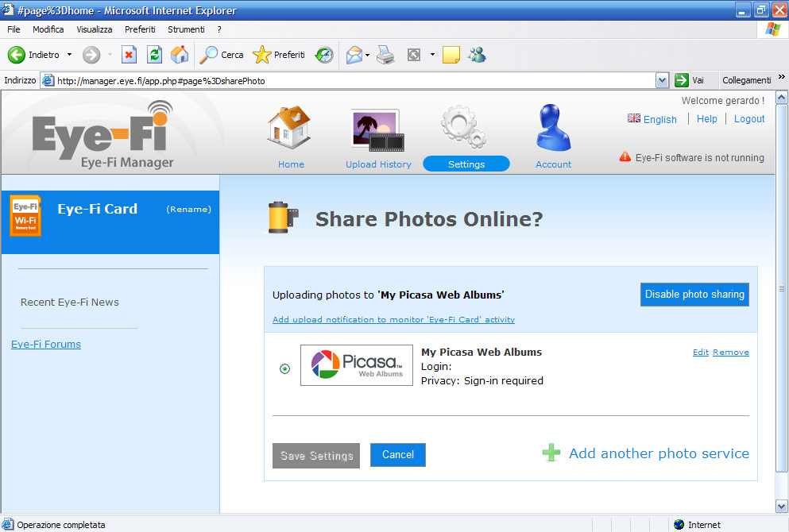The height and width of the screenshot is (532, 789).
Task: Select the Picasa Web Albums radio button
Action: coord(284,369)
